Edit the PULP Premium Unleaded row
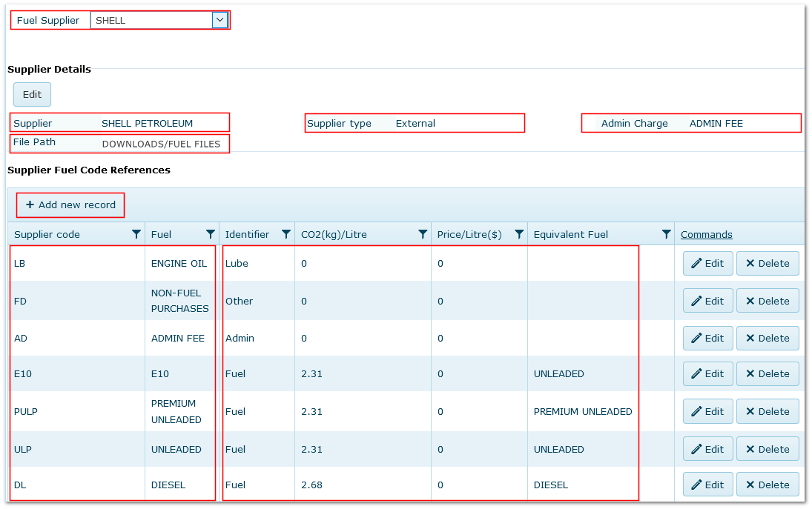This screenshot has height=509, width=812. (x=708, y=412)
